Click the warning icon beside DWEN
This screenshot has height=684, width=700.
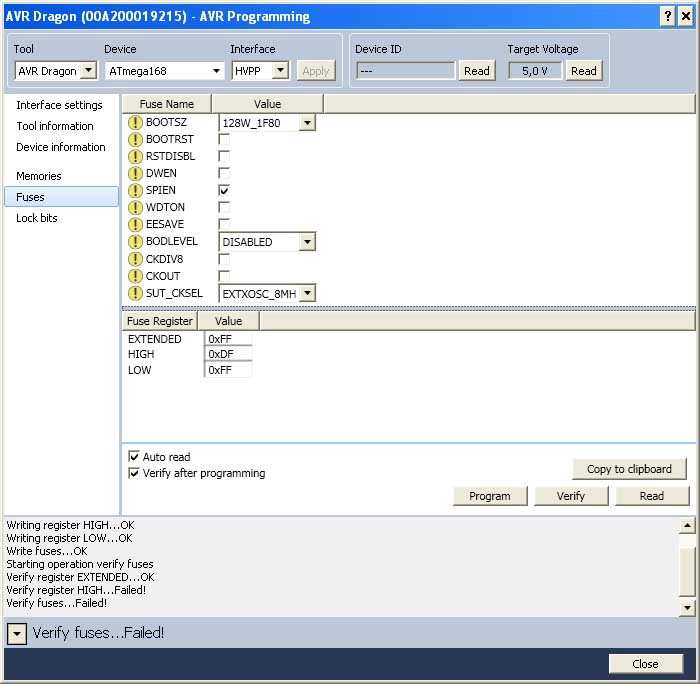(x=135, y=173)
